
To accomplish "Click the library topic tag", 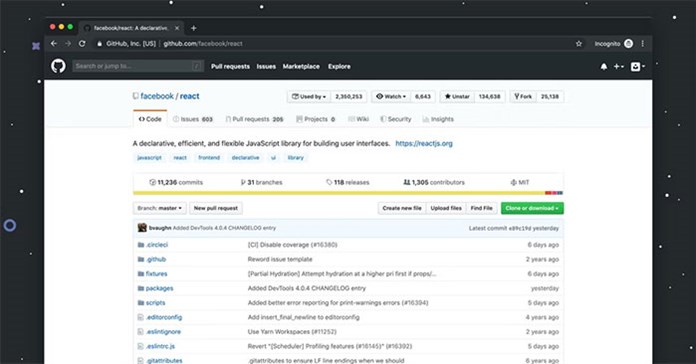I will tap(296, 158).
